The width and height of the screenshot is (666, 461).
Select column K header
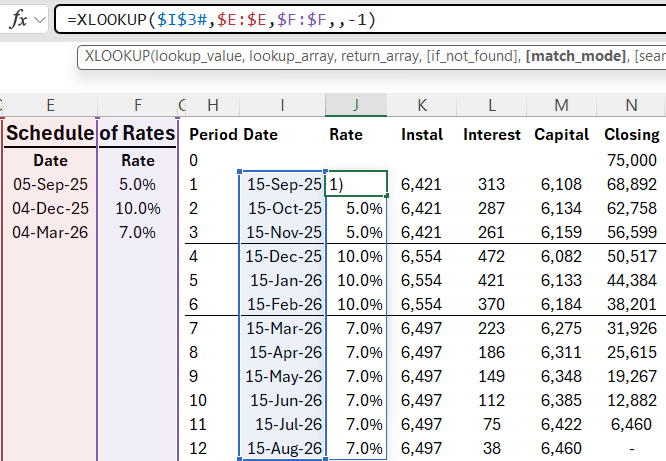[x=422, y=105]
